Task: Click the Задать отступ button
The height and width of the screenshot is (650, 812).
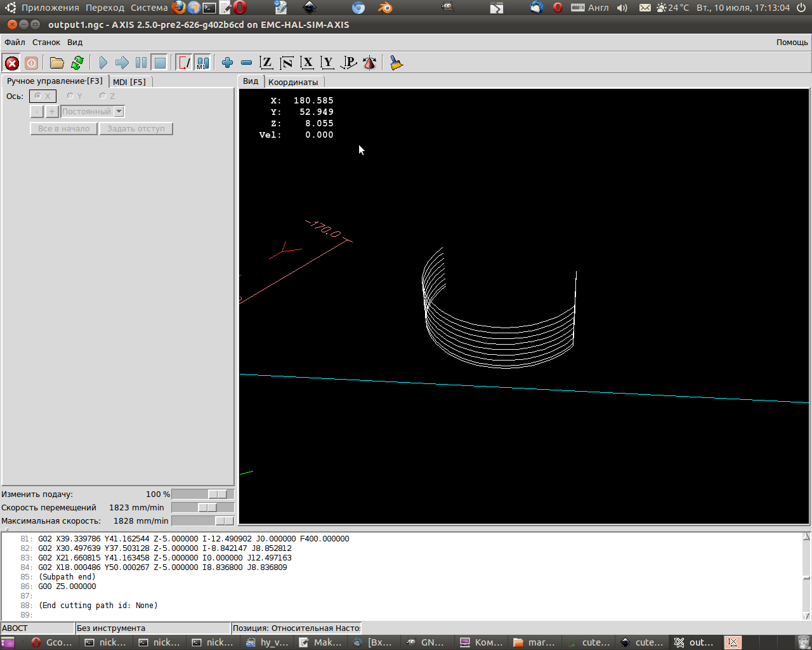Action: click(x=136, y=129)
